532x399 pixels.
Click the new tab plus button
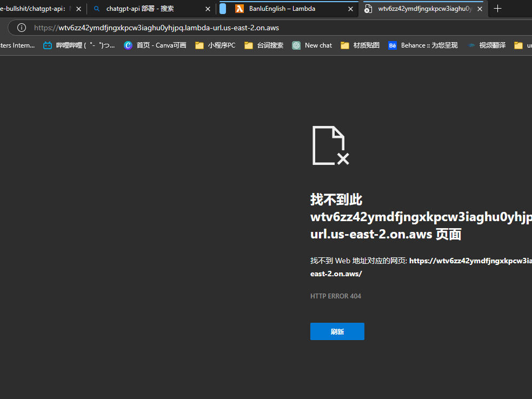tap(497, 9)
